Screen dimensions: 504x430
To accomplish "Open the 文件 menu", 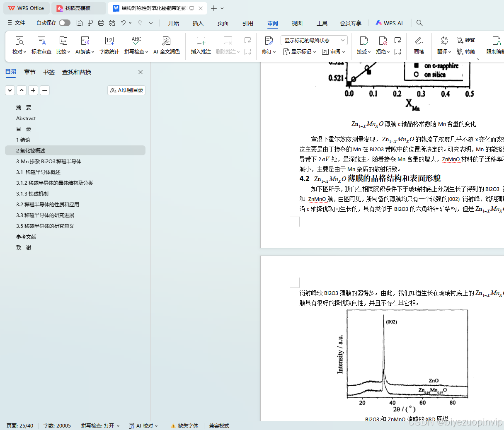I will (16, 23).
